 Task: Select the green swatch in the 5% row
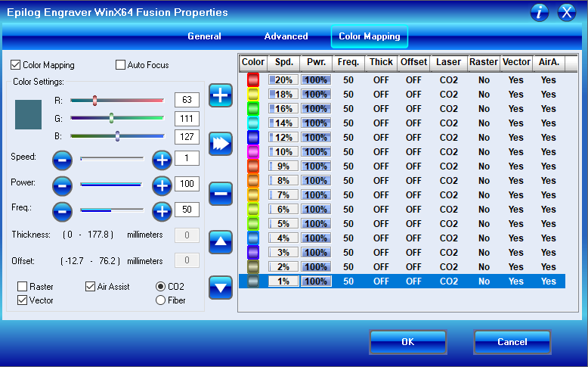(x=253, y=224)
